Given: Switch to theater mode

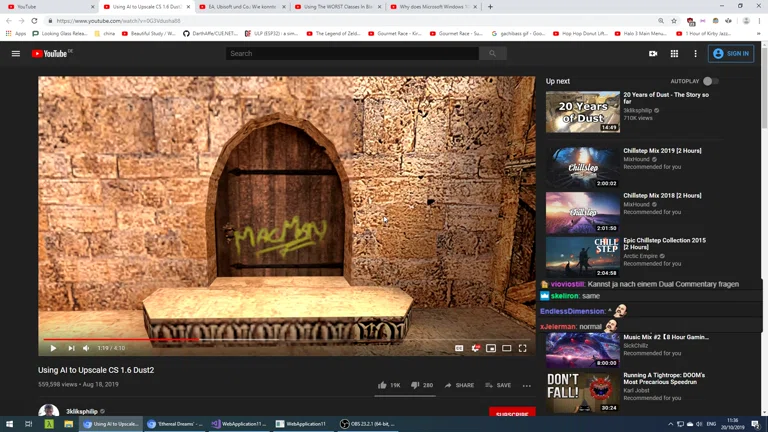Looking at the screenshot, I should (x=506, y=348).
